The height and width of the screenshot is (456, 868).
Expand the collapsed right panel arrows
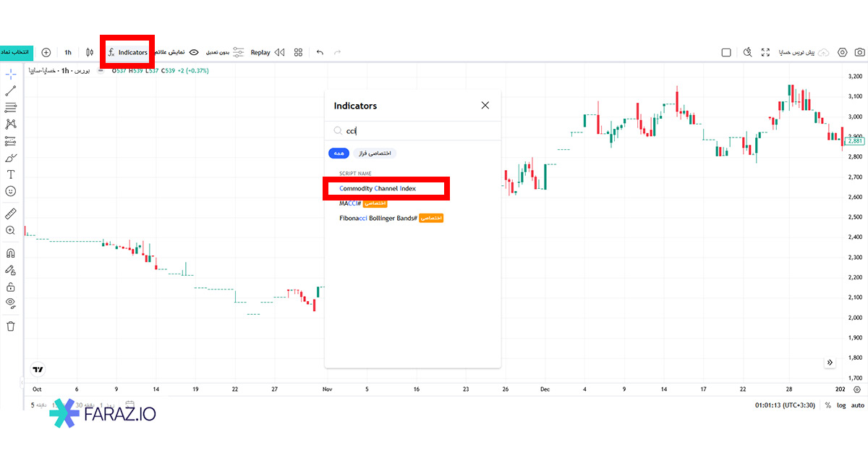[x=830, y=362]
